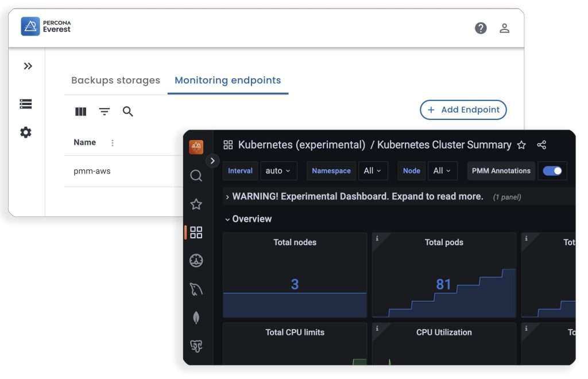Switch to the Backups storages tab
588x379 pixels.
(115, 80)
